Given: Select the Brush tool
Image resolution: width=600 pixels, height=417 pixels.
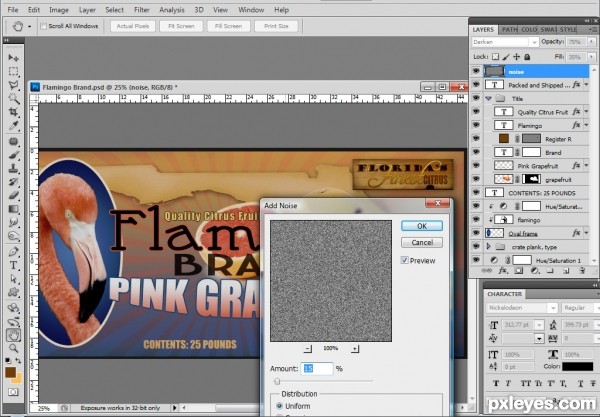Looking at the screenshot, I should point(13,155).
